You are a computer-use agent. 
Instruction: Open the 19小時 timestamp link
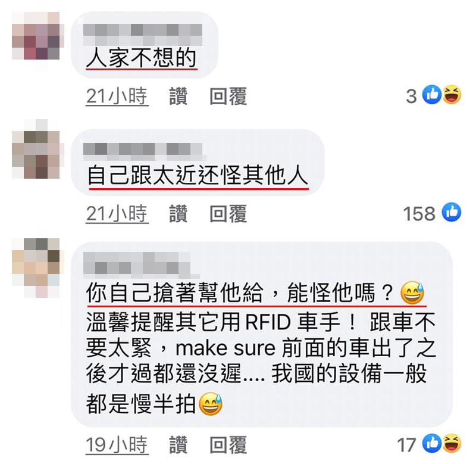(x=117, y=445)
